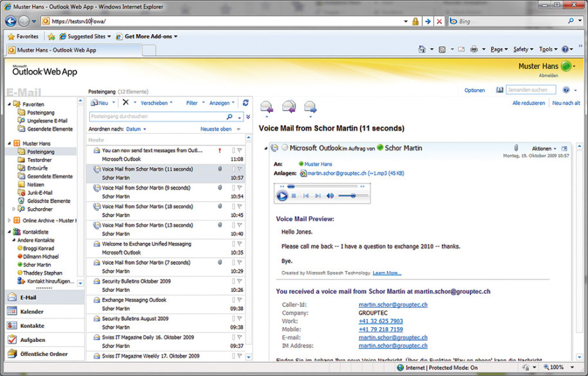Click the audio player seek bar

pyautogui.click(x=322, y=186)
